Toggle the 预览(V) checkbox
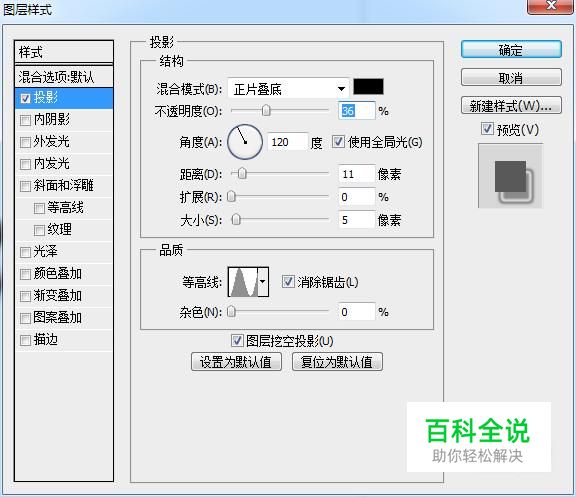 point(487,129)
